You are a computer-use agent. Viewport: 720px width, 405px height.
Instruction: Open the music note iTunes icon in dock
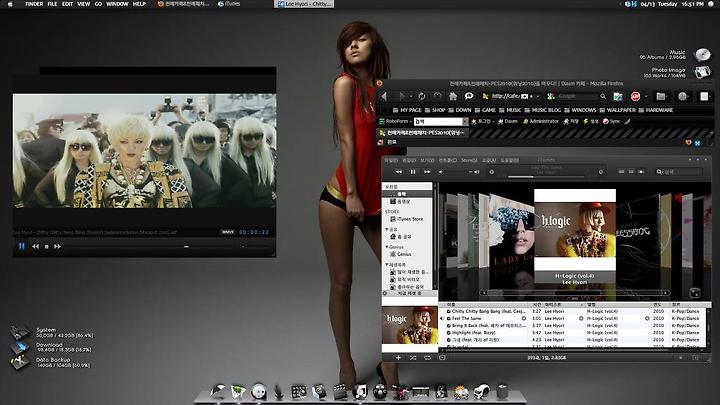click(360, 392)
